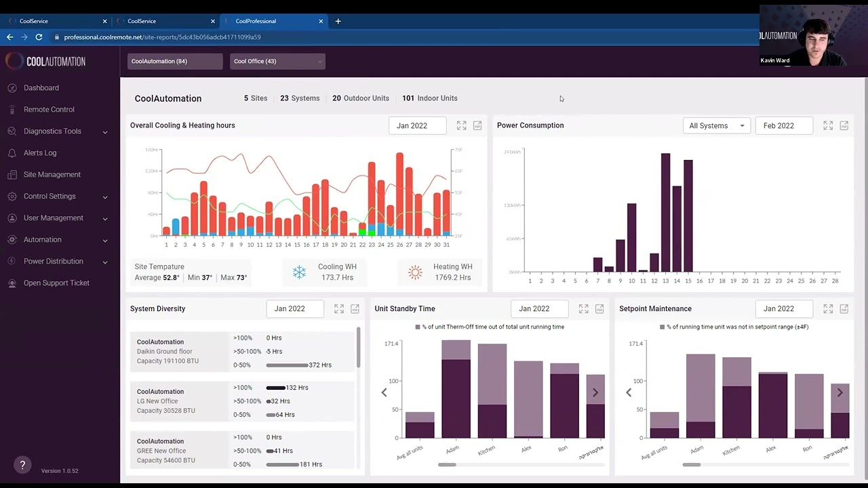
Task: Open the Jan 2022 date picker for Unit Standby Time
Action: coord(540,308)
